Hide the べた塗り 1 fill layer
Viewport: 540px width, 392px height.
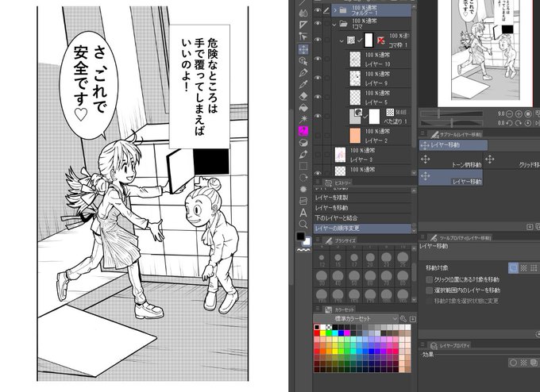(x=318, y=116)
